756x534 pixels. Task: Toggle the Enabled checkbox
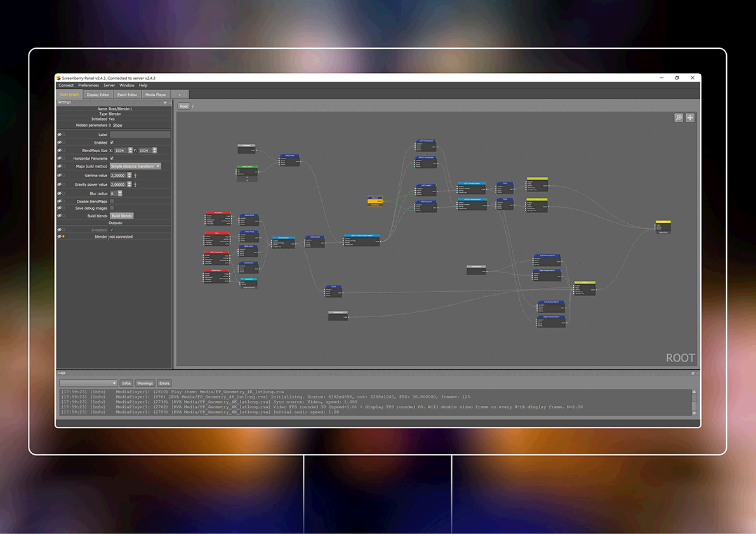[x=112, y=143]
